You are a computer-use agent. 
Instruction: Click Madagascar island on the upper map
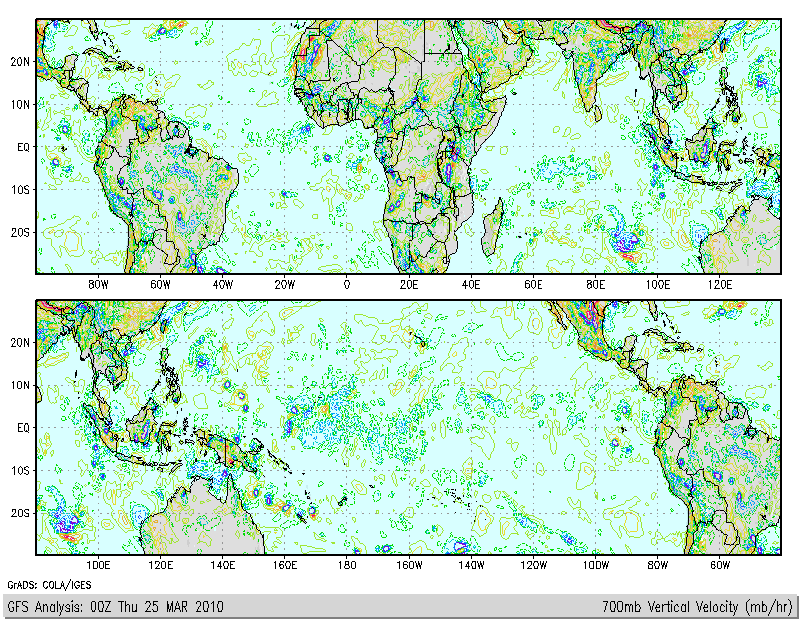click(x=493, y=229)
